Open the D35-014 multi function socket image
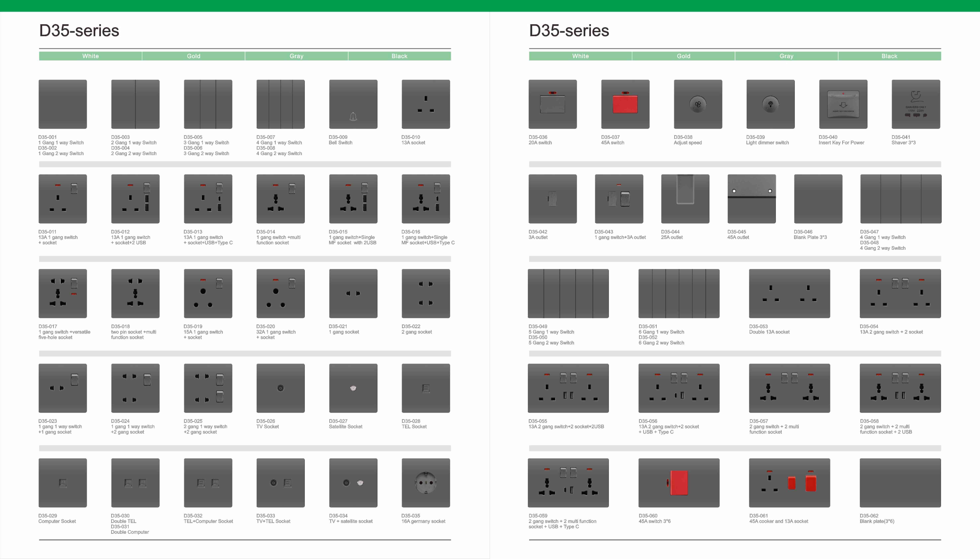This screenshot has width=980, height=559. tap(281, 199)
